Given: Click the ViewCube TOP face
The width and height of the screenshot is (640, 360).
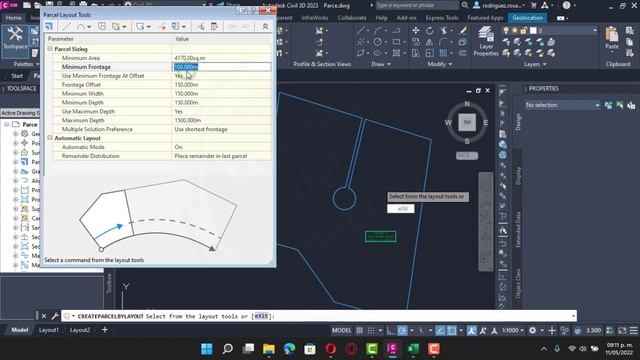Looking at the screenshot, I should [467, 122].
